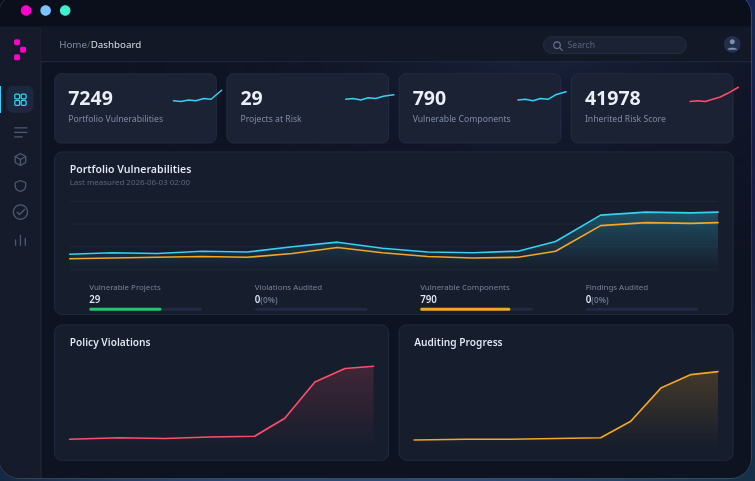Click the pink window control dot

coord(26,11)
